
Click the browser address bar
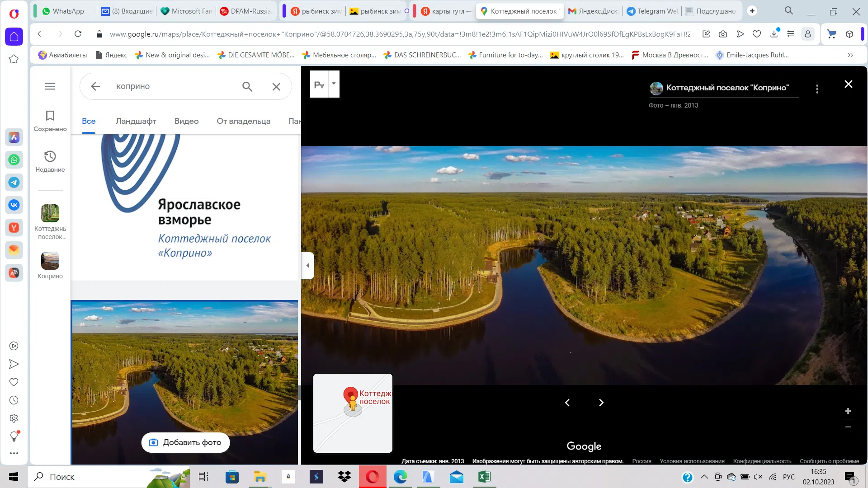pos(400,34)
